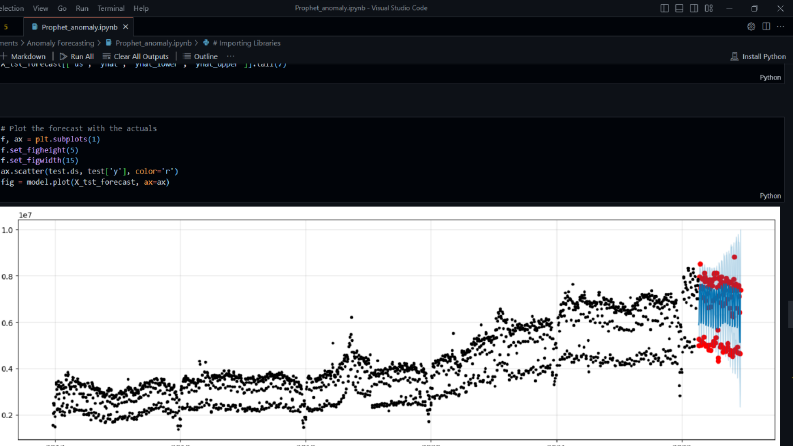Open the View menu

(40, 8)
